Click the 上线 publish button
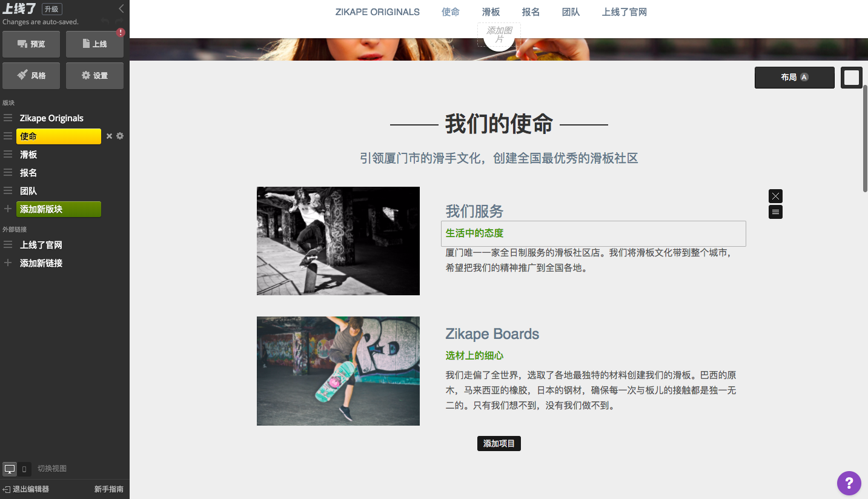 click(94, 44)
